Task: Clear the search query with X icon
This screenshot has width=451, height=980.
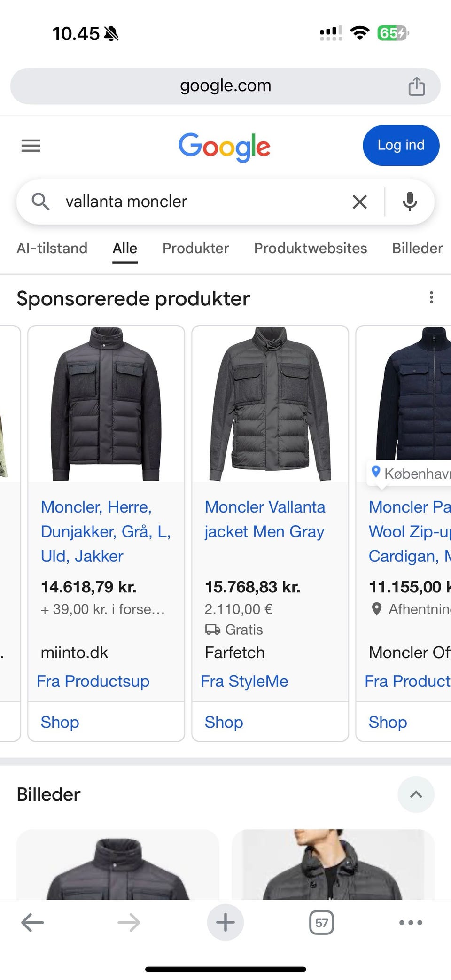Action: point(359,202)
